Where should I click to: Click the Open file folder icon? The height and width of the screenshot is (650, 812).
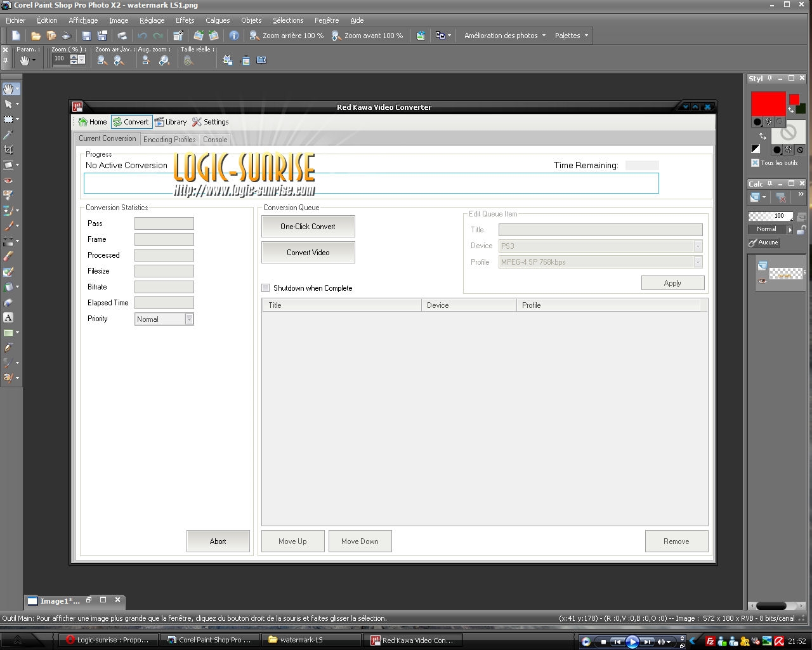tap(36, 36)
